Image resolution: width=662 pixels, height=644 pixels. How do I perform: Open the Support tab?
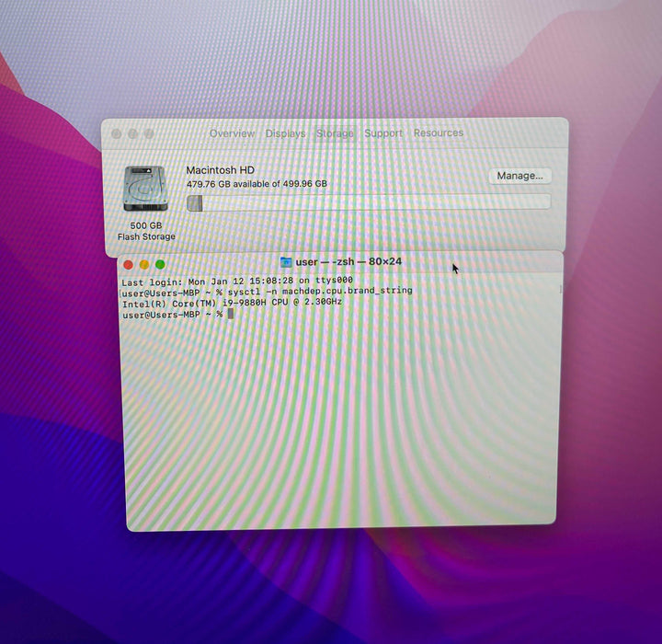pos(383,133)
